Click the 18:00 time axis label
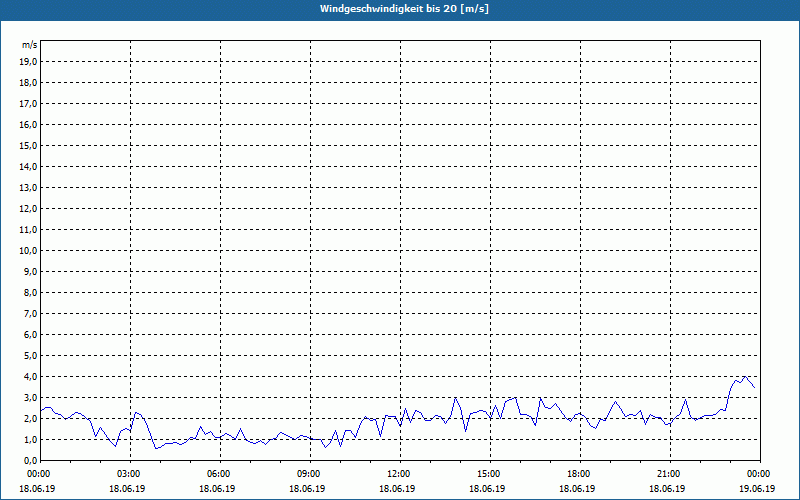This screenshot has width=800, height=500. (579, 474)
